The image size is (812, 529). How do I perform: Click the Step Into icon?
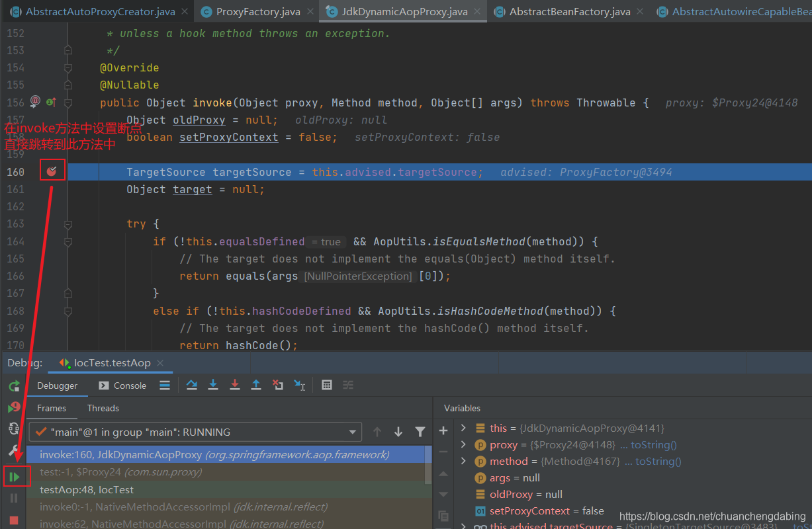pos(213,385)
